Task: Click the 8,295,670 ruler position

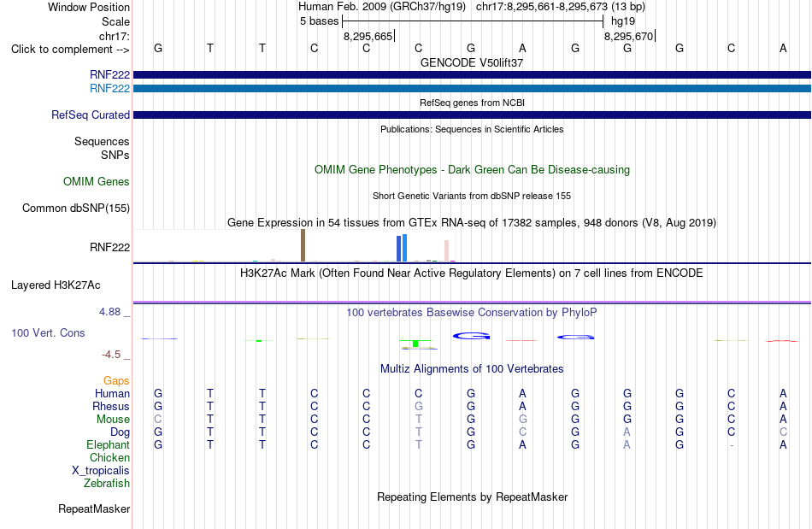Action: click(x=629, y=36)
